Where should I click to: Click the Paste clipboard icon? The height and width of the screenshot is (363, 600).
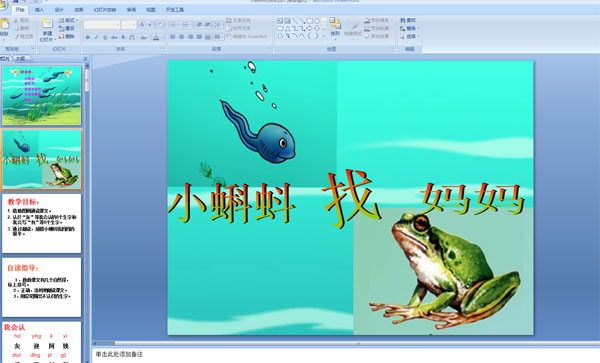tap(4, 28)
